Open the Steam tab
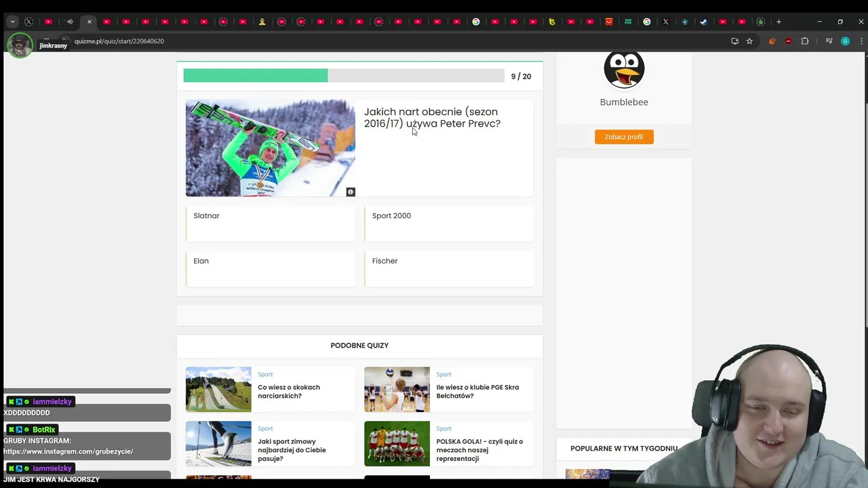Screen dimensions: 868x488 pyautogui.click(x=703, y=22)
